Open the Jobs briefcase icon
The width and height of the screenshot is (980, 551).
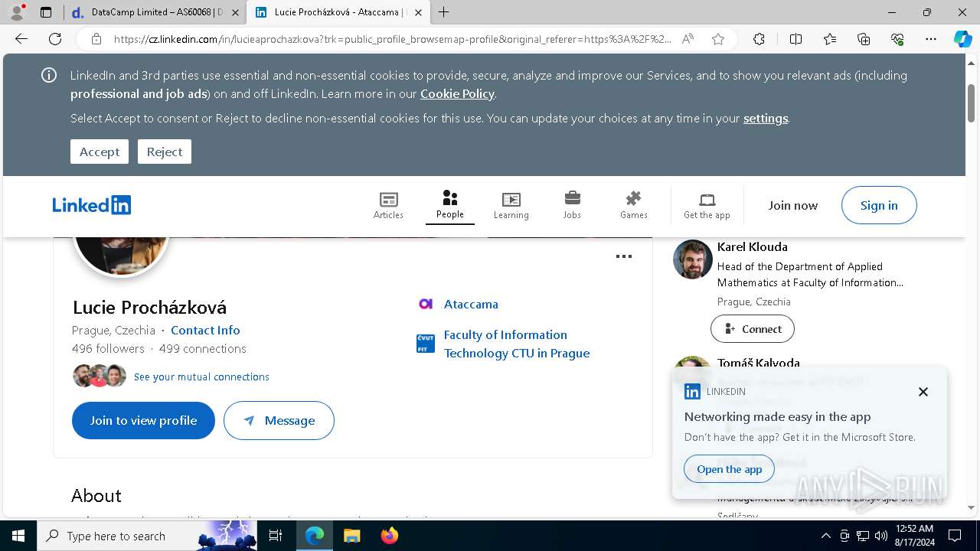[572, 198]
